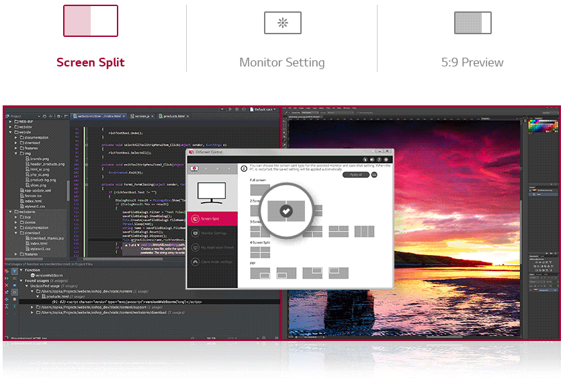Click the locate-file target icon in Project panel
This screenshot has width=567, height=392.
click(x=44, y=116)
